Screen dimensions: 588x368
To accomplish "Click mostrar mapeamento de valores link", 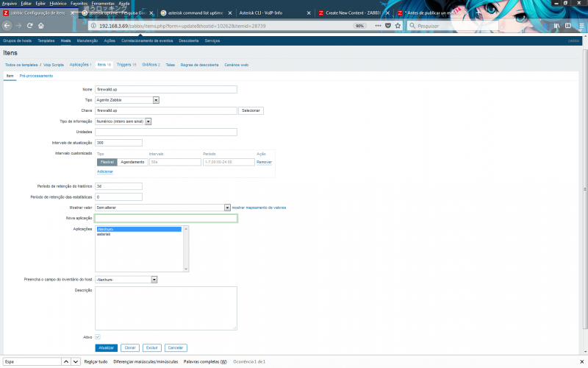I will (259, 208).
